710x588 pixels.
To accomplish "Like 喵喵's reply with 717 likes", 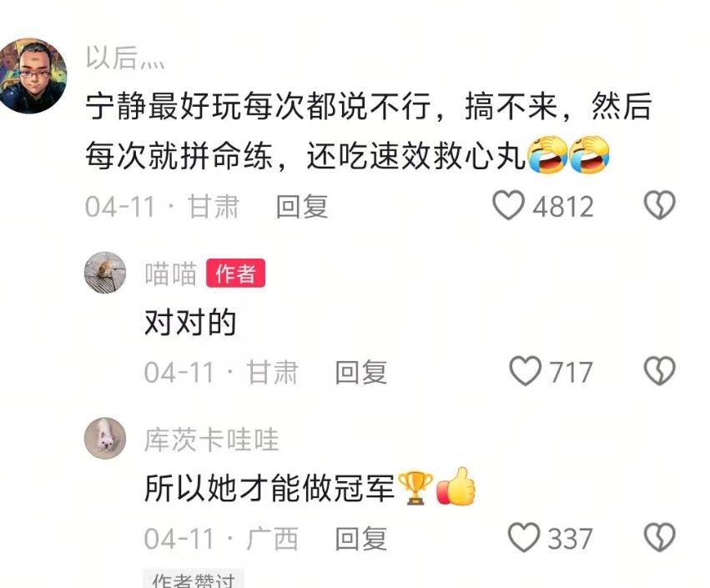I will point(526,371).
